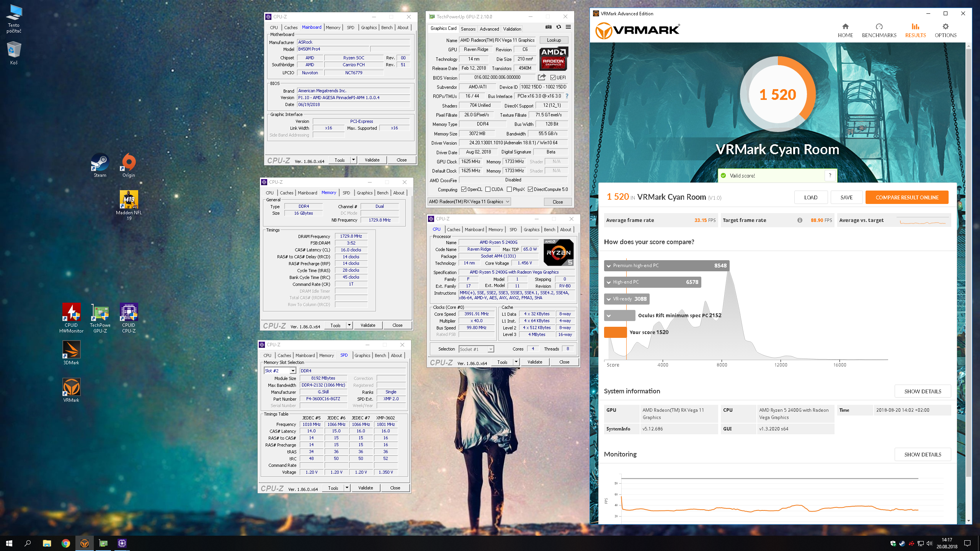
Task: Open the Socket #1 selection dropdown
Action: (x=477, y=349)
